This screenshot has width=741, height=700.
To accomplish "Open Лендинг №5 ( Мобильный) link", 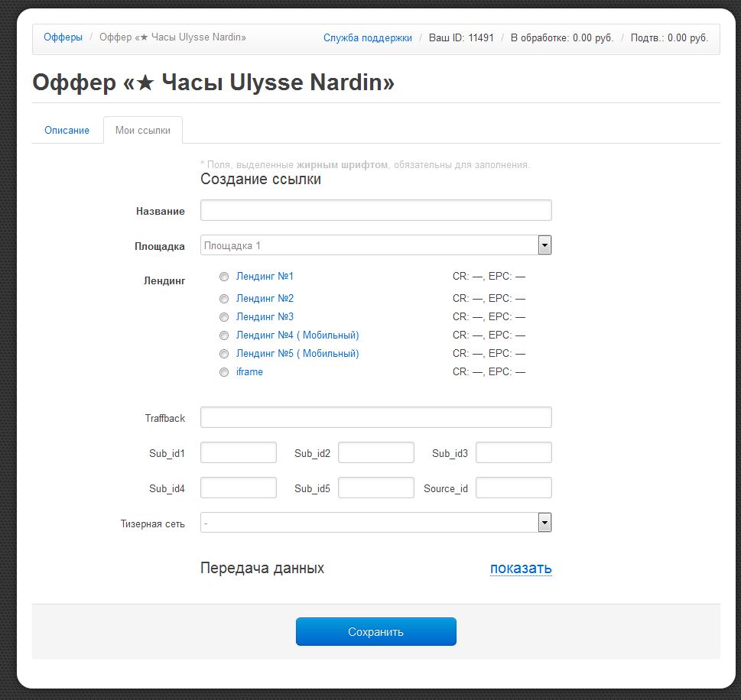I will (297, 354).
